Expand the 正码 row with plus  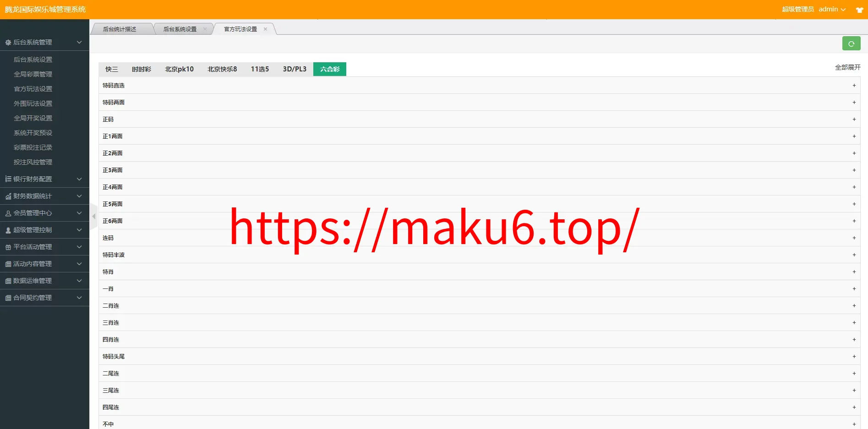(x=854, y=119)
